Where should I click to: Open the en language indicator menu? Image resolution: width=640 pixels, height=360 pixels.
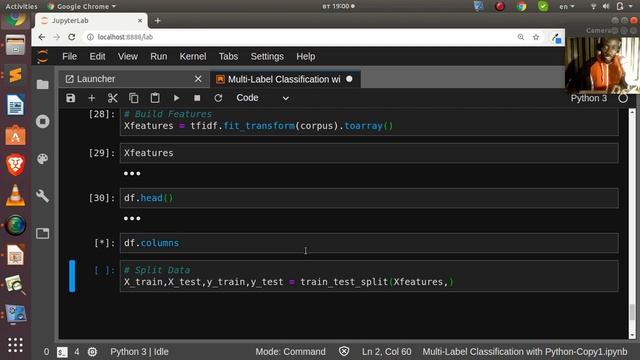pyautogui.click(x=567, y=6)
